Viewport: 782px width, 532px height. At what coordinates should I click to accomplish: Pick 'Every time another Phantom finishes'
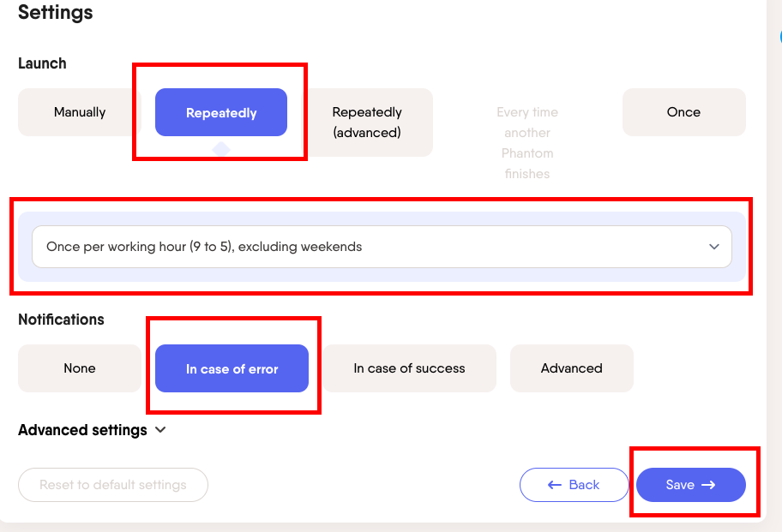tap(527, 142)
